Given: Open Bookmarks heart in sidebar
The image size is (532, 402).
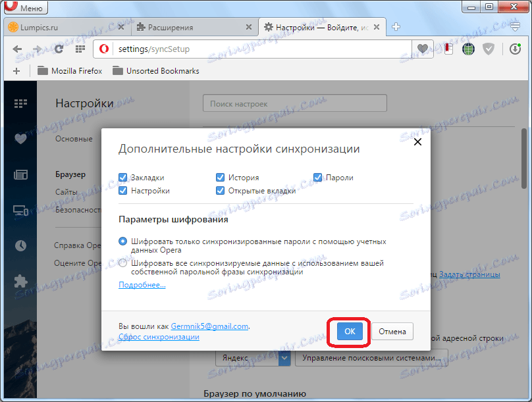Looking at the screenshot, I should point(20,138).
